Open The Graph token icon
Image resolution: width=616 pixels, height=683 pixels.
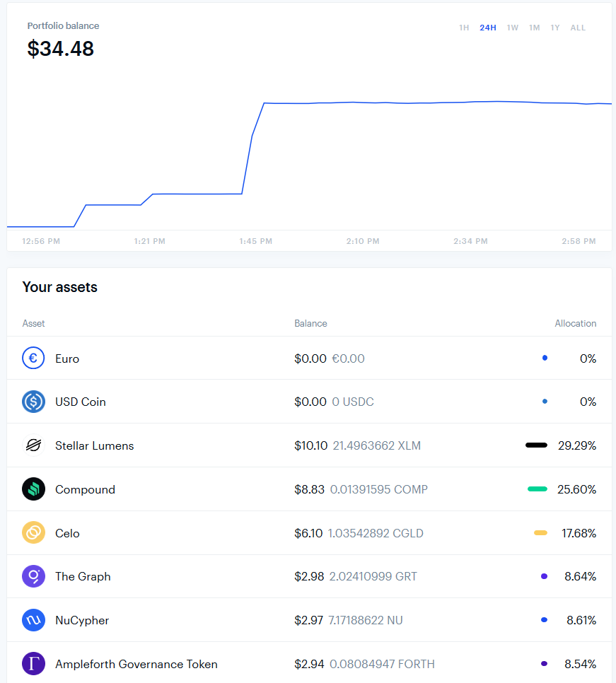click(33, 576)
